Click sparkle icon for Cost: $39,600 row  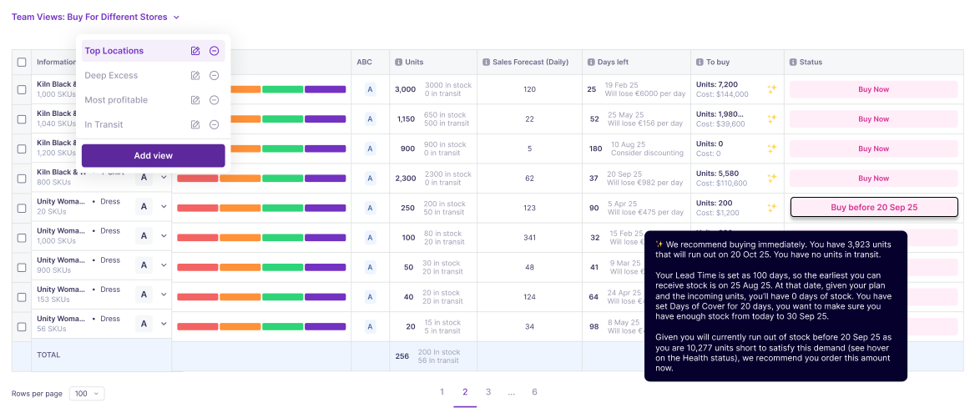click(x=772, y=118)
